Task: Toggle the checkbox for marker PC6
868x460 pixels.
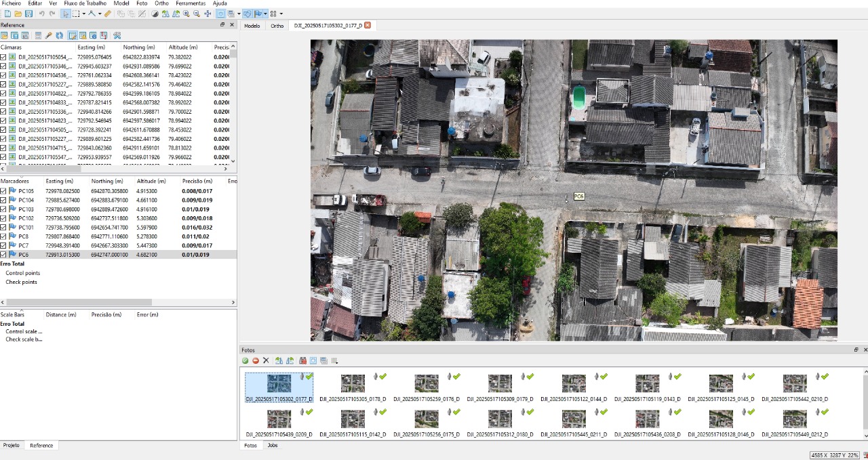Action: [3, 254]
